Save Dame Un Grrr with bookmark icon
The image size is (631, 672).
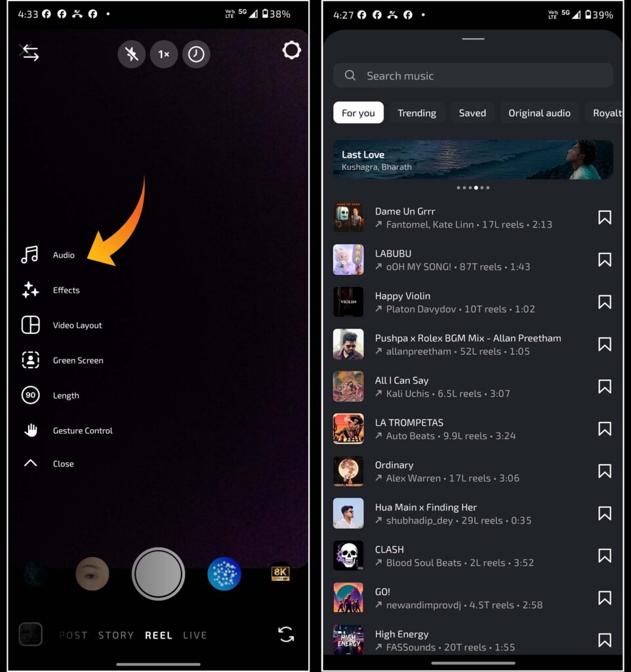click(605, 218)
